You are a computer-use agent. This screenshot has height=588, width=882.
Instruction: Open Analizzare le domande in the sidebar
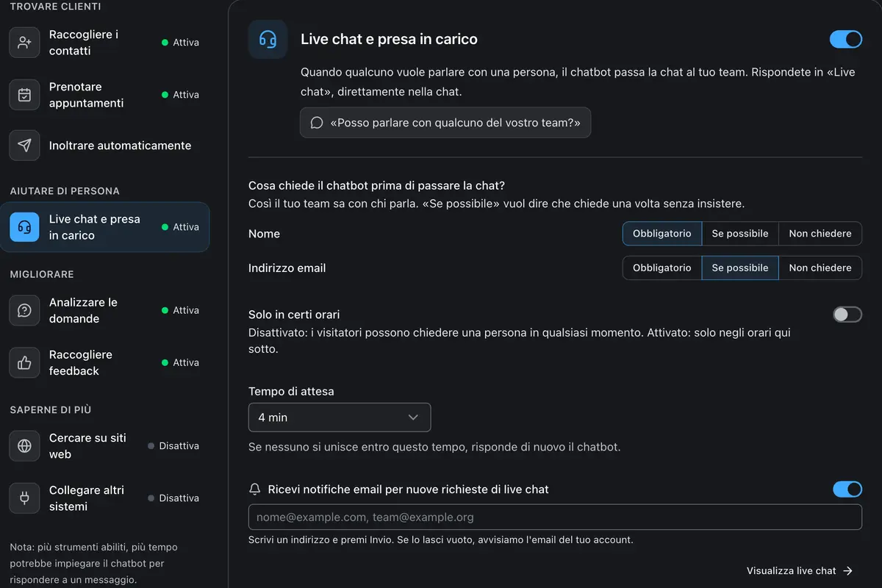(104, 310)
